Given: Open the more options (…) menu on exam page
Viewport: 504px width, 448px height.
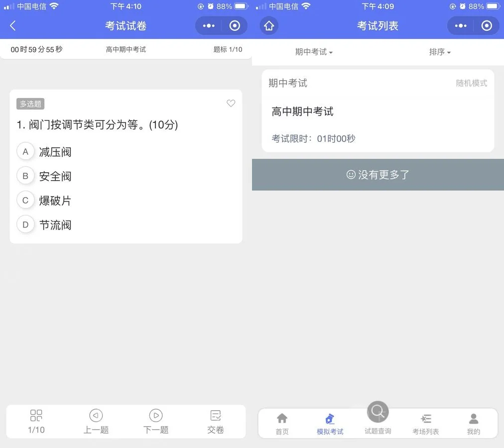Looking at the screenshot, I should click(x=209, y=25).
